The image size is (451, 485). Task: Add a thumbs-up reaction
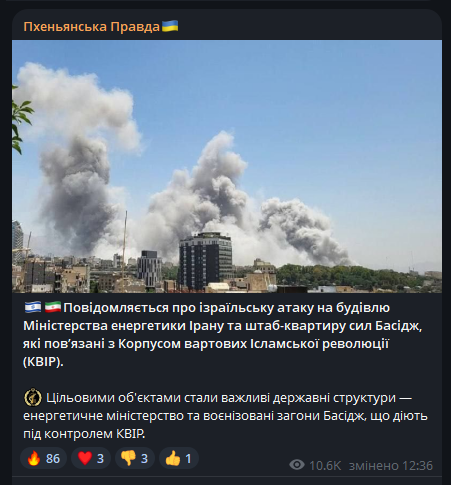[179, 458]
